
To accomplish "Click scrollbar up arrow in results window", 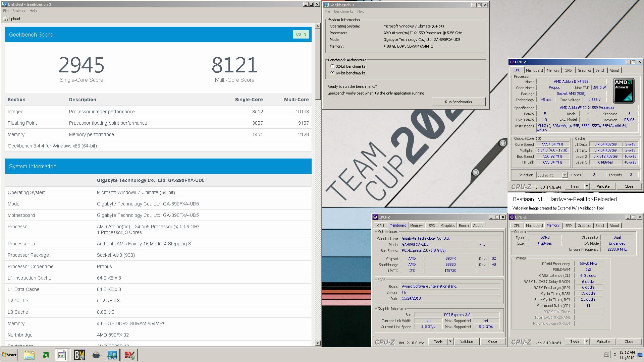I will 318,26.
